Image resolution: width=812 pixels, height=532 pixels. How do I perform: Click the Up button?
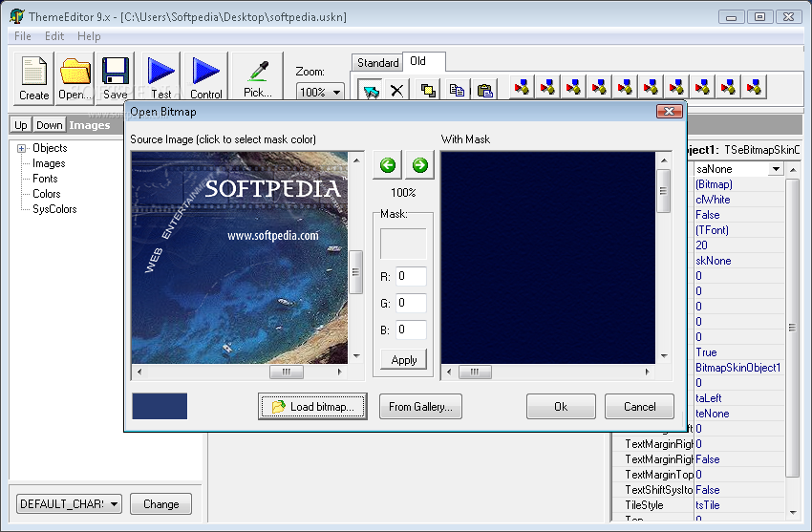coord(21,125)
